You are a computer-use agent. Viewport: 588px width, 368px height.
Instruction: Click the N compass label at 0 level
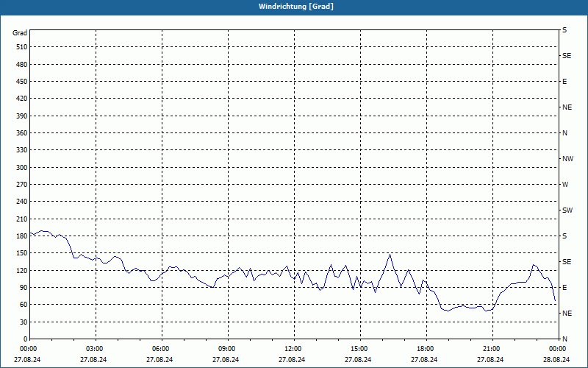click(565, 339)
